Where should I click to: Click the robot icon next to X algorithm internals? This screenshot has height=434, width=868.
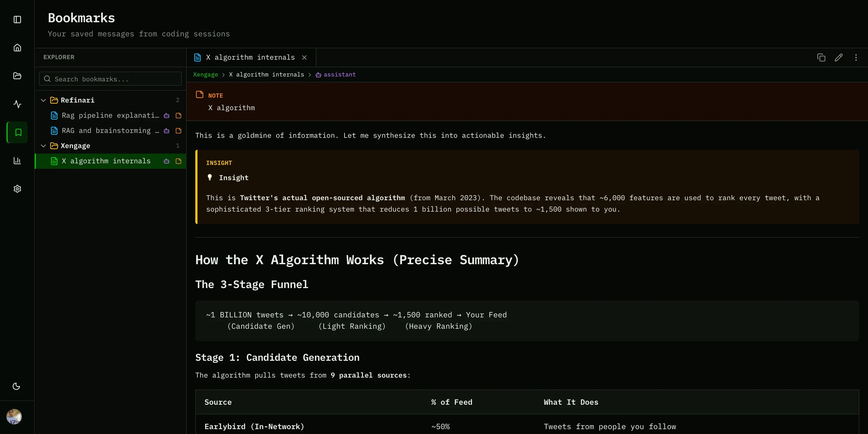(x=167, y=161)
